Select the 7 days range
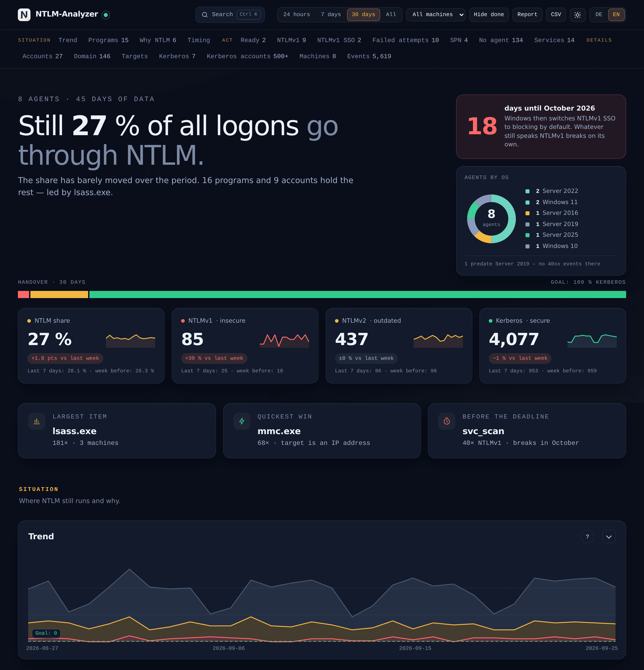 coord(331,15)
